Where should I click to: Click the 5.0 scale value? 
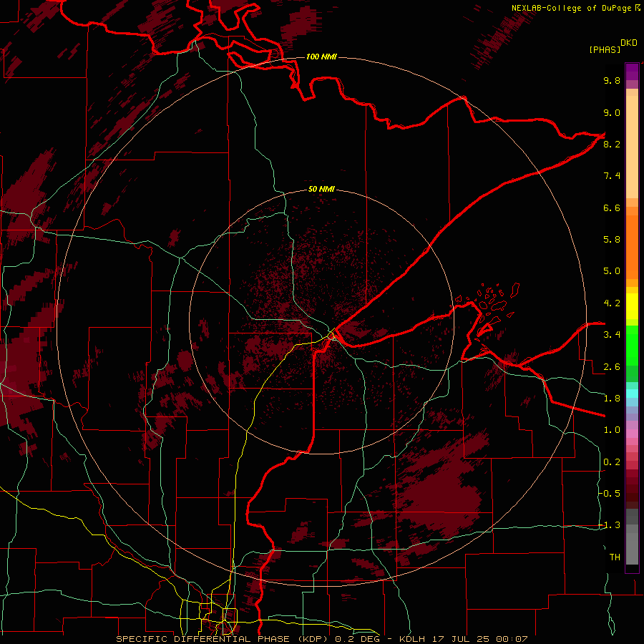point(612,271)
